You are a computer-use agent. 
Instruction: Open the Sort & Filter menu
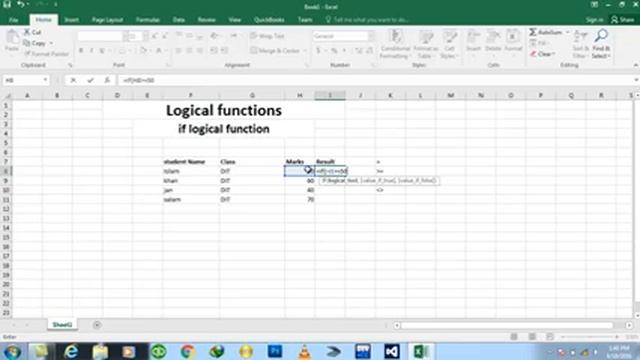580,44
